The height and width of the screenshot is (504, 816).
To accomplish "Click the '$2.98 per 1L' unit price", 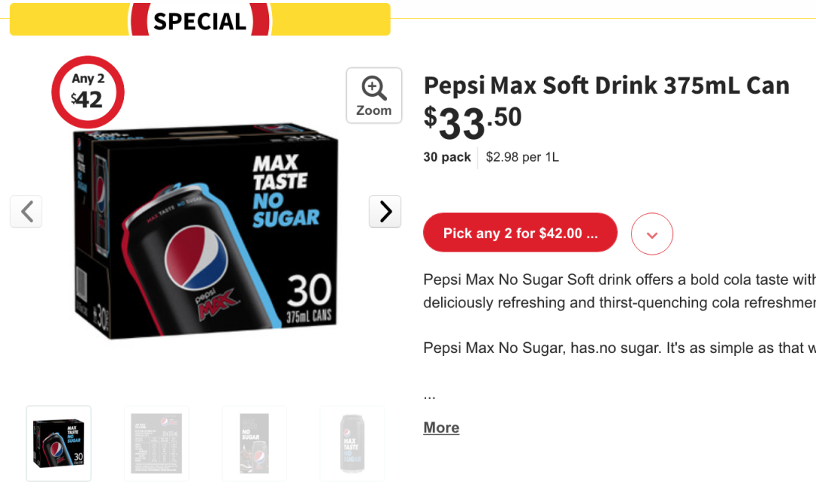I will point(522,157).
